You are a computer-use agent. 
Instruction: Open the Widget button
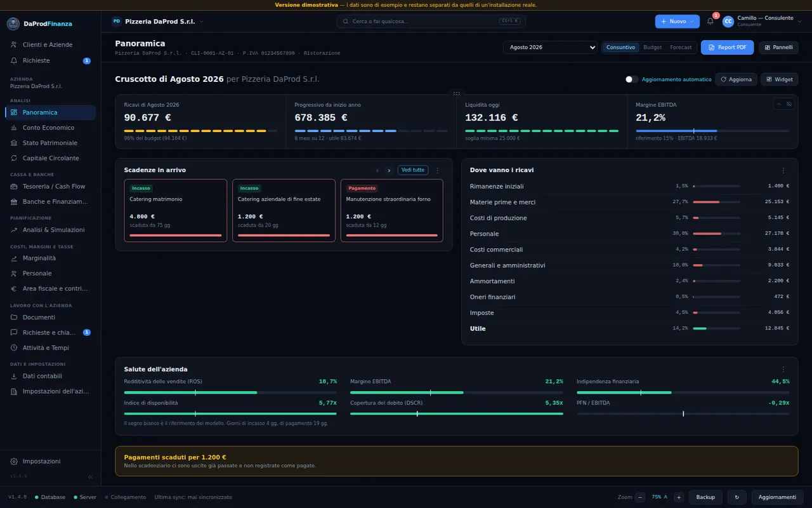(x=780, y=79)
